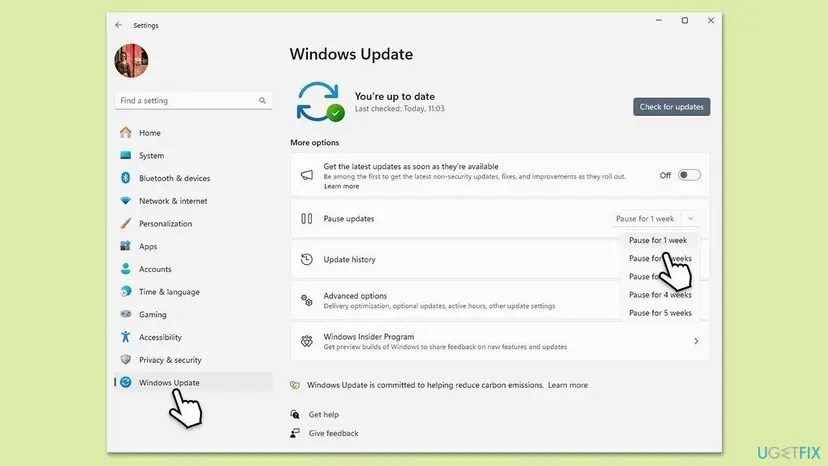
Task: Click the Accounts person icon
Action: [x=125, y=269]
